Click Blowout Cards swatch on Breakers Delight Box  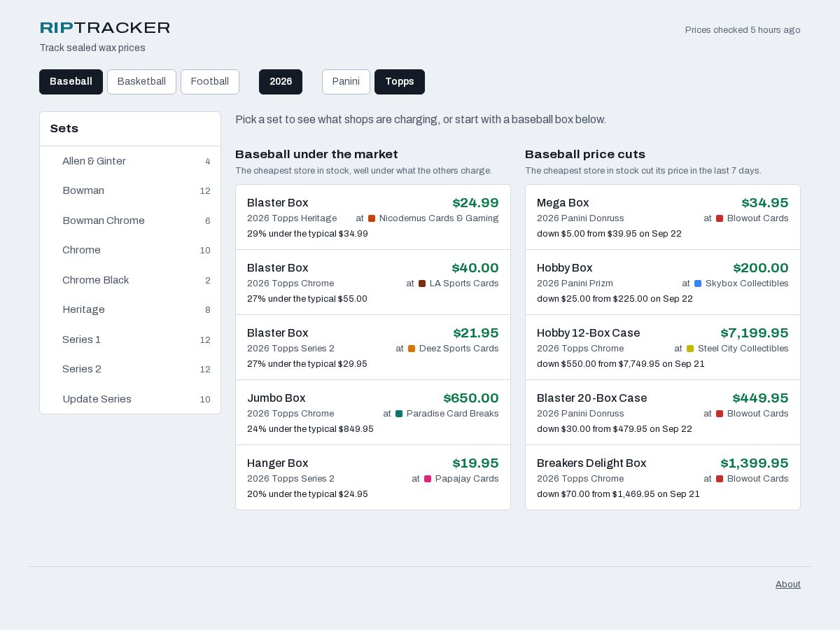pos(720,479)
